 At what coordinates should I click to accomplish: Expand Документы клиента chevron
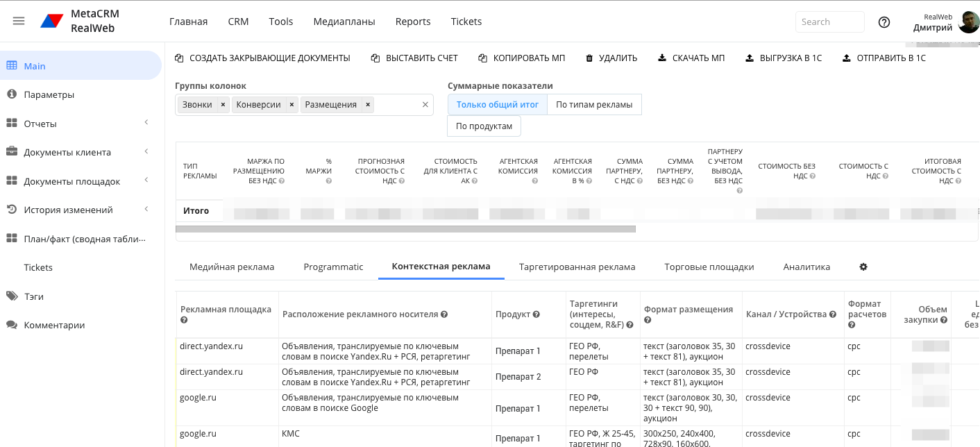tap(146, 151)
